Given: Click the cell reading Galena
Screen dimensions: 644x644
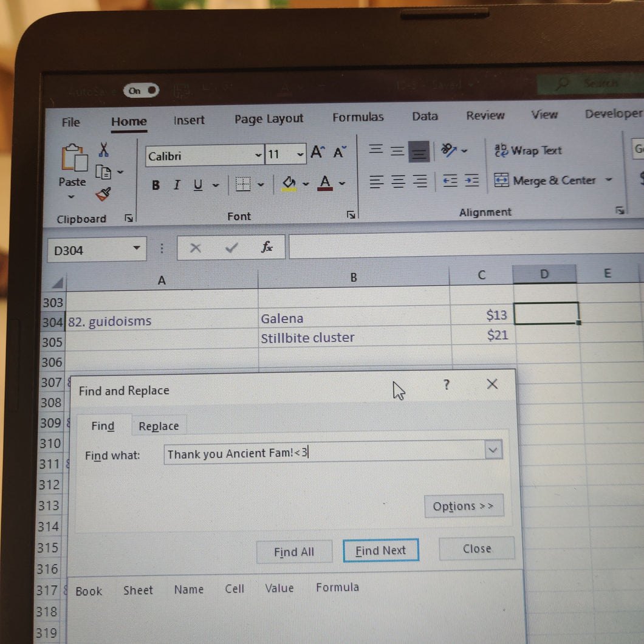Looking at the screenshot, I should (354, 318).
